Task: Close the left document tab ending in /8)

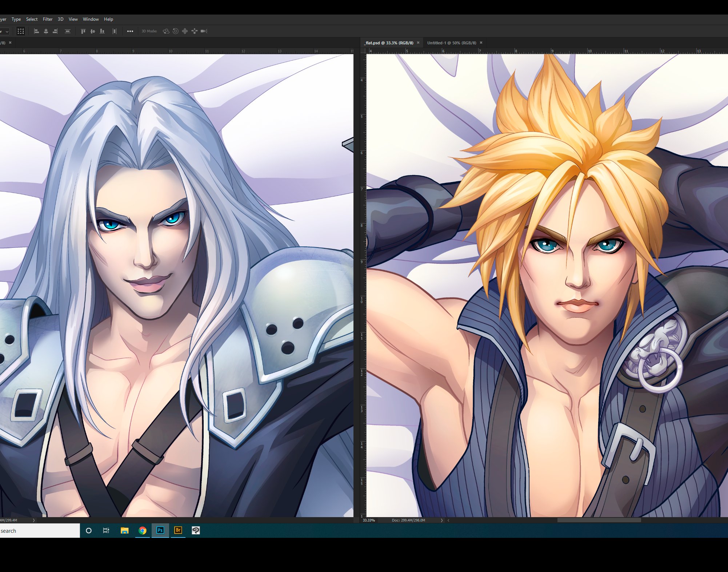Action: pyautogui.click(x=10, y=43)
